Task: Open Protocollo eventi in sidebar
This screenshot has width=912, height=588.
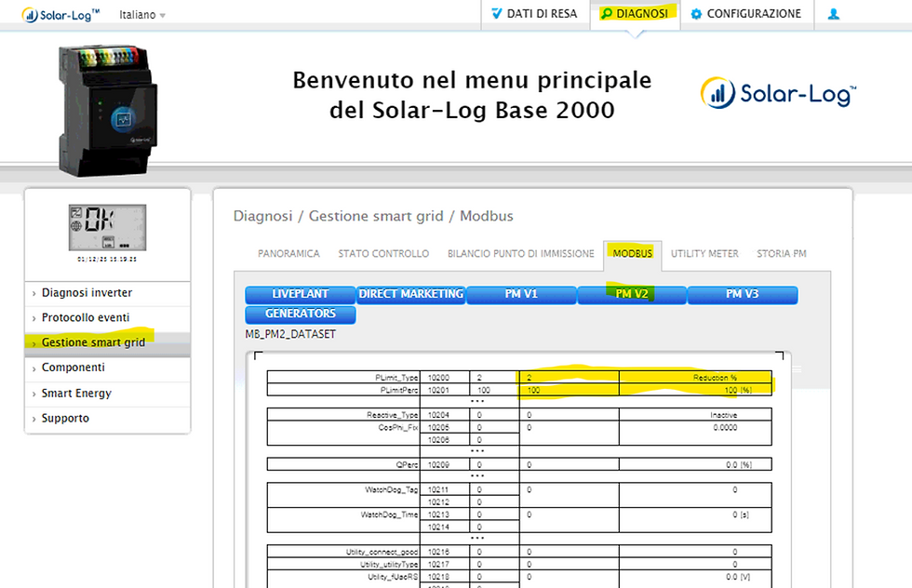Action: [x=86, y=317]
